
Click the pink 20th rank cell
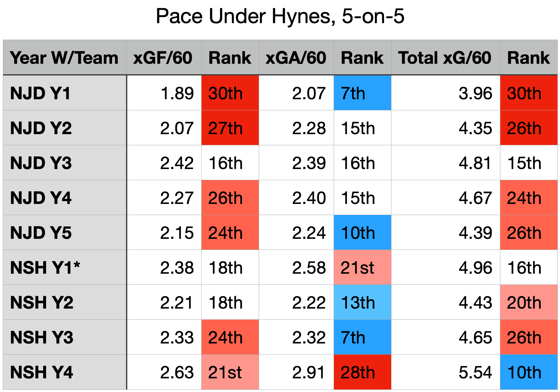point(529,303)
